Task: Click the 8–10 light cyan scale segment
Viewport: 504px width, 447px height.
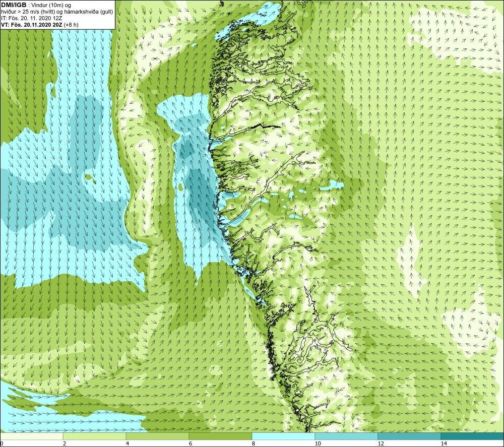Action: click(x=283, y=436)
